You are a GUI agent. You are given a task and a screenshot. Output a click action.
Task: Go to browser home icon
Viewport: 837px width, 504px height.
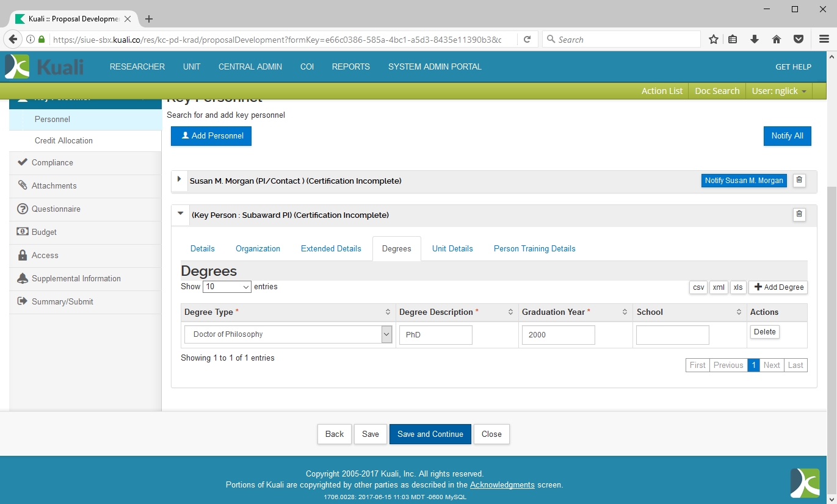coord(777,40)
